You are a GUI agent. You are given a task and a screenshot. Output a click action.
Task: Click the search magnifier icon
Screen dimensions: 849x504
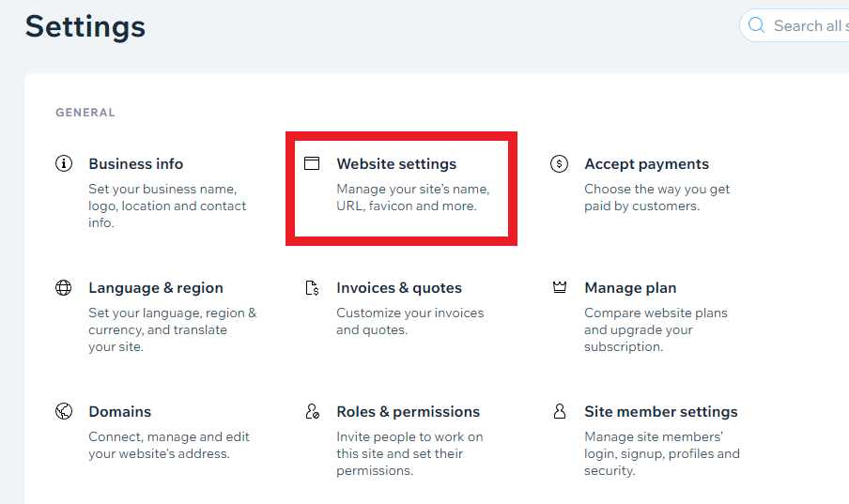click(x=757, y=26)
